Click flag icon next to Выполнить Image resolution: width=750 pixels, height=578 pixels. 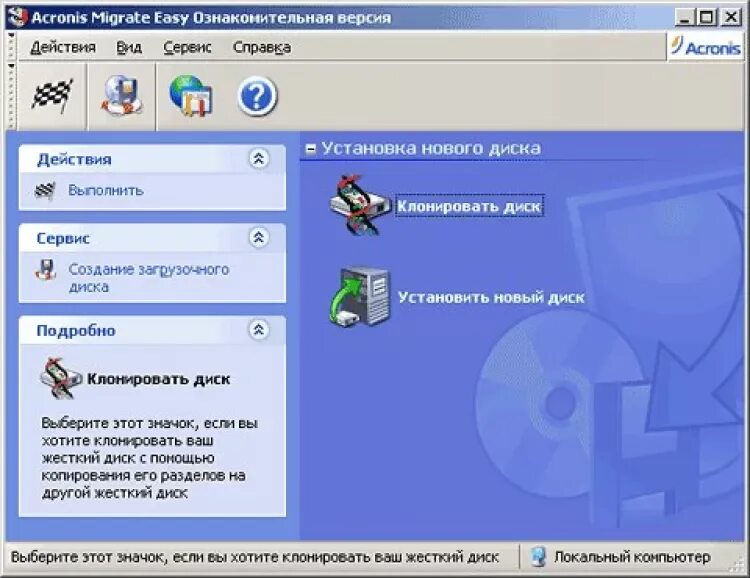(45, 191)
